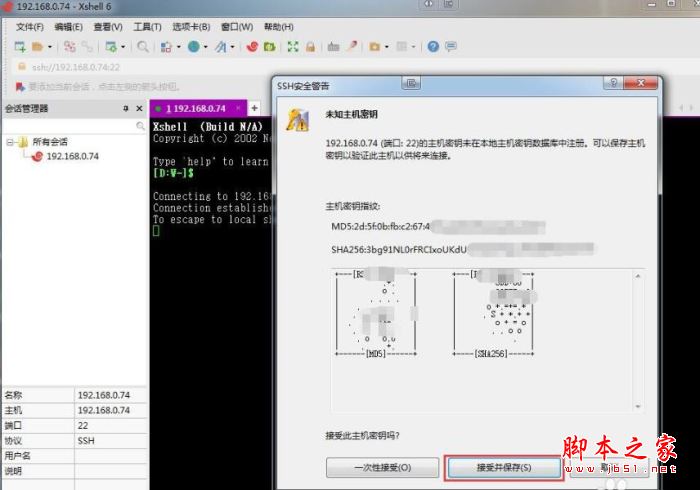Add a new tab with plus button
This screenshot has width=700, height=490.
(254, 108)
